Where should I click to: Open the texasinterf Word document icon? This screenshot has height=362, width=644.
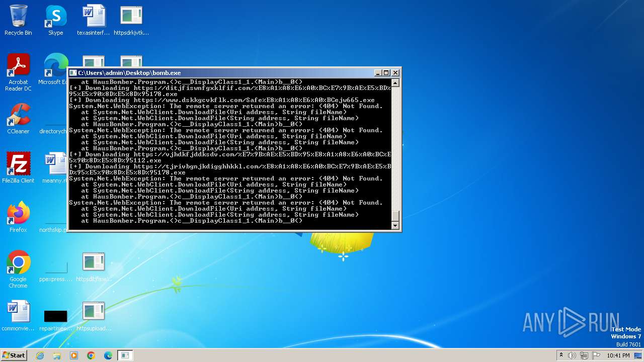[x=94, y=20]
